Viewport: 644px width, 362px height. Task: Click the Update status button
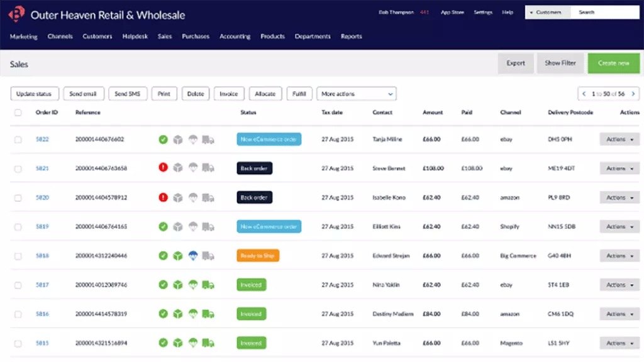tap(35, 94)
